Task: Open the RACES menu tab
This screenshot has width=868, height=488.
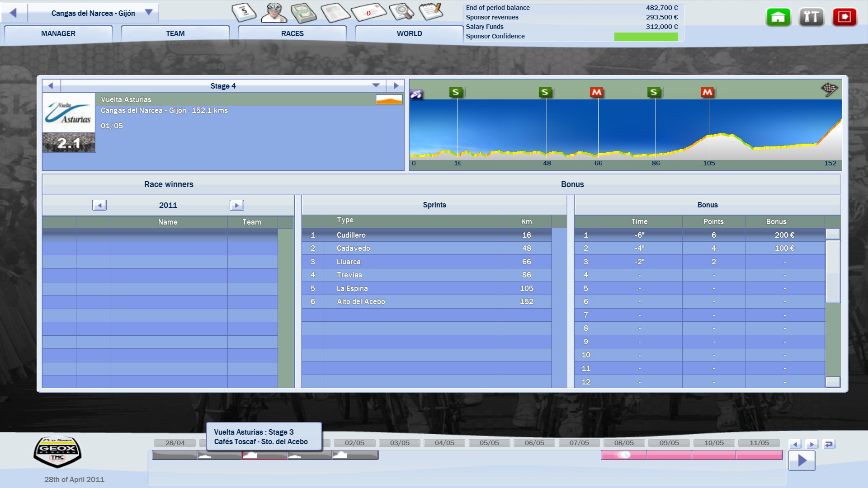Action: coord(292,33)
